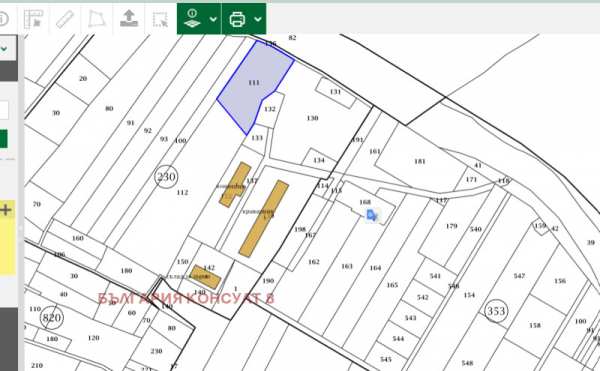Viewport: 600px width, 371px height.
Task: Activate the polygon area measuring tool
Action: click(x=96, y=19)
